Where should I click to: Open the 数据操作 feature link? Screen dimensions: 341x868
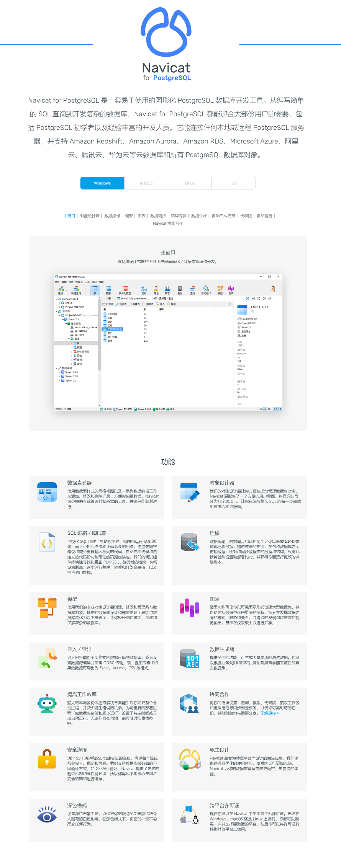point(112,216)
